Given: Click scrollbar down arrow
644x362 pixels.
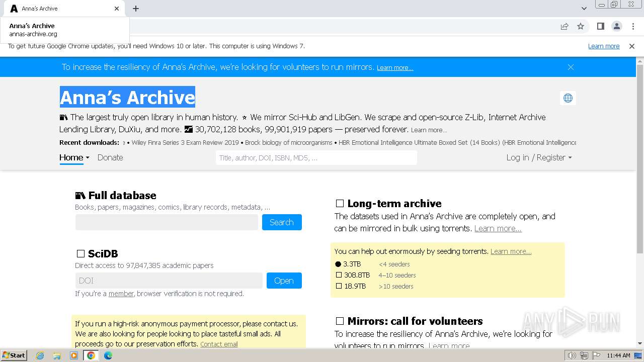Looking at the screenshot, I should [640, 344].
